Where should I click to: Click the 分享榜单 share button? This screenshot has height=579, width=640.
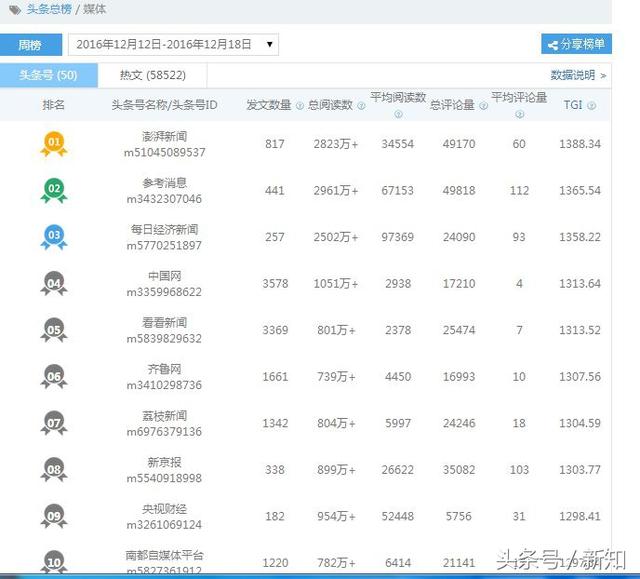(576, 44)
